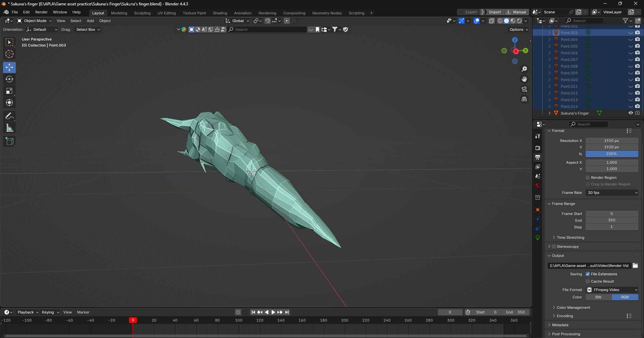The image size is (644, 338).
Task: Choose the Annotate tool
Action: (x=9, y=116)
